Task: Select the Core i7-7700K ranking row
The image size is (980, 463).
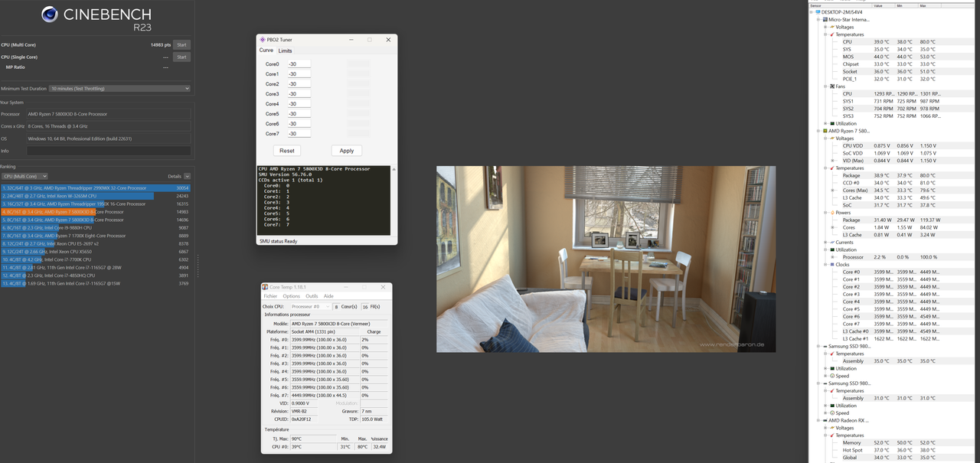Action: pyautogui.click(x=96, y=259)
